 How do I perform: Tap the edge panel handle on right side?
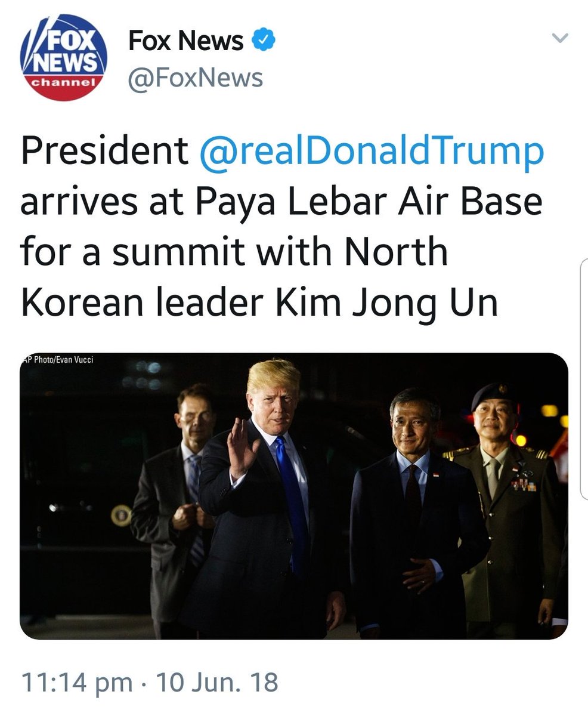point(584,379)
